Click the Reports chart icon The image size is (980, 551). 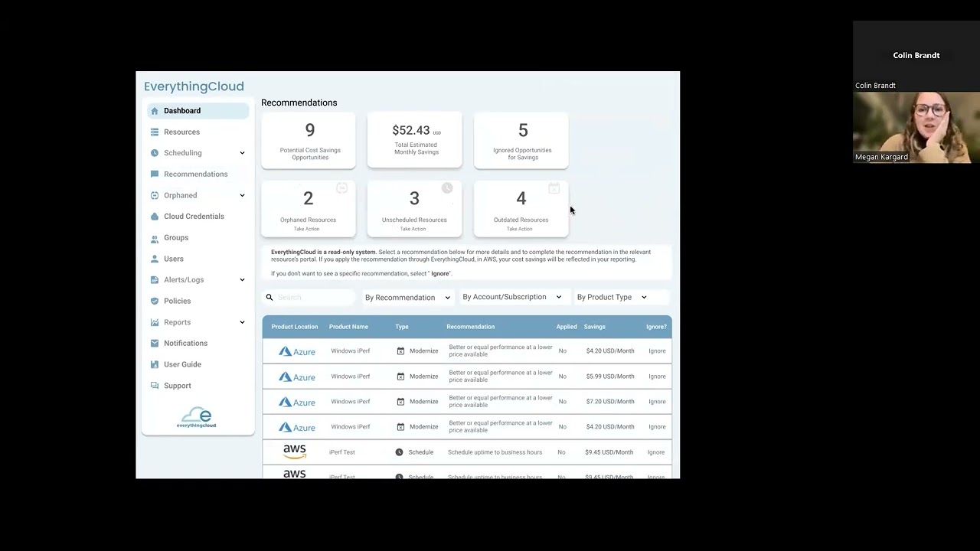point(155,322)
